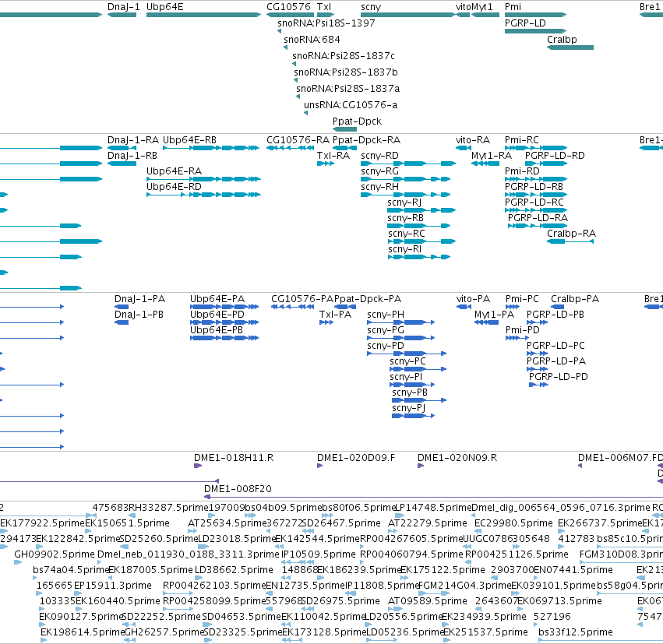Click the EC29980.5prime EST label
This screenshot has height=644, width=663.
point(513,523)
